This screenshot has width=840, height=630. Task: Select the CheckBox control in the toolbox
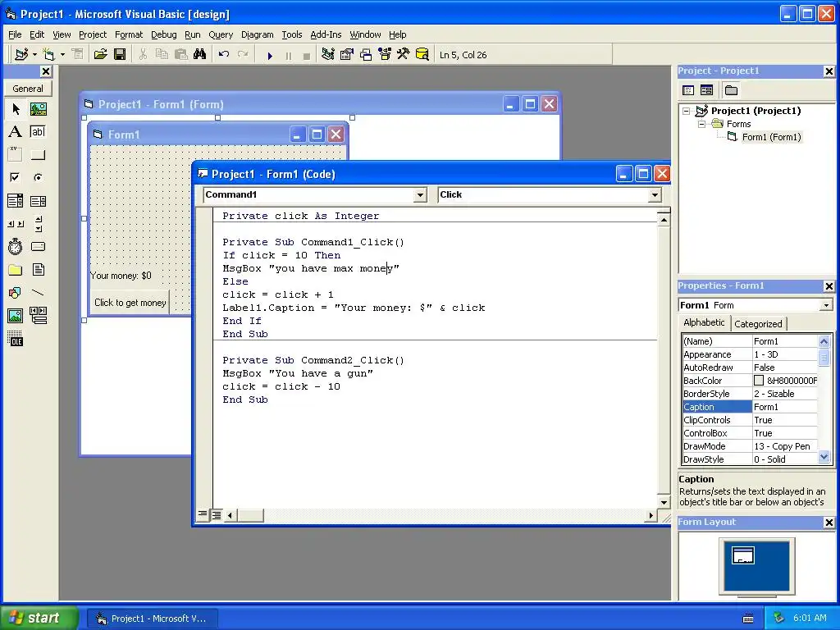(x=16, y=177)
